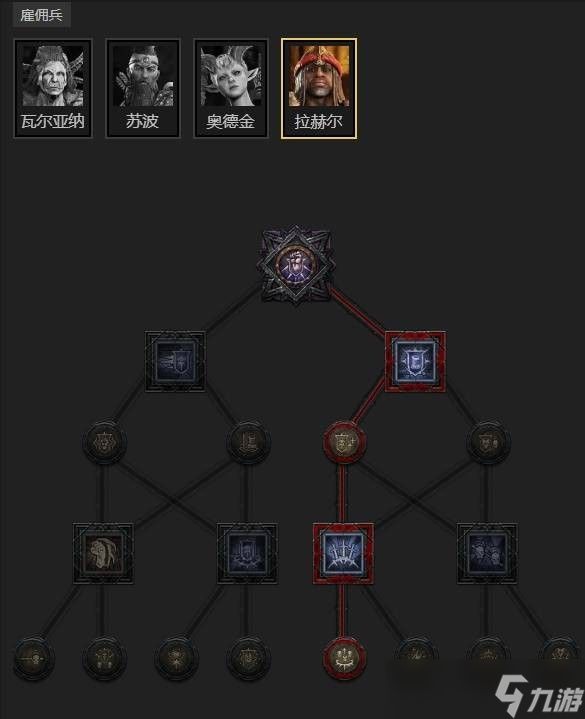Select the red-highlighted three-swords square skill
Screen dimensions: 585x719
point(343,553)
